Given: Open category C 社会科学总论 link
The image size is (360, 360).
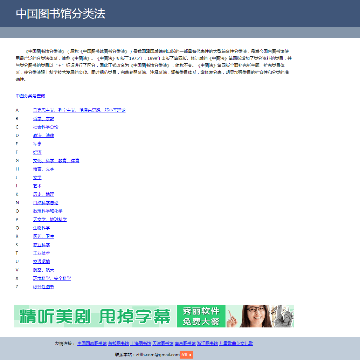Looking at the screenshot, I should click(x=46, y=127).
